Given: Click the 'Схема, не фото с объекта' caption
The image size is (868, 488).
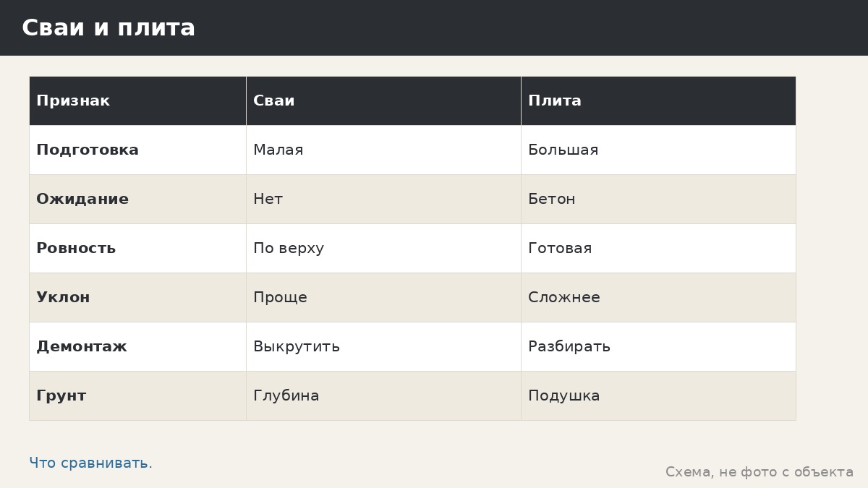Looking at the screenshot, I should coord(759,472).
